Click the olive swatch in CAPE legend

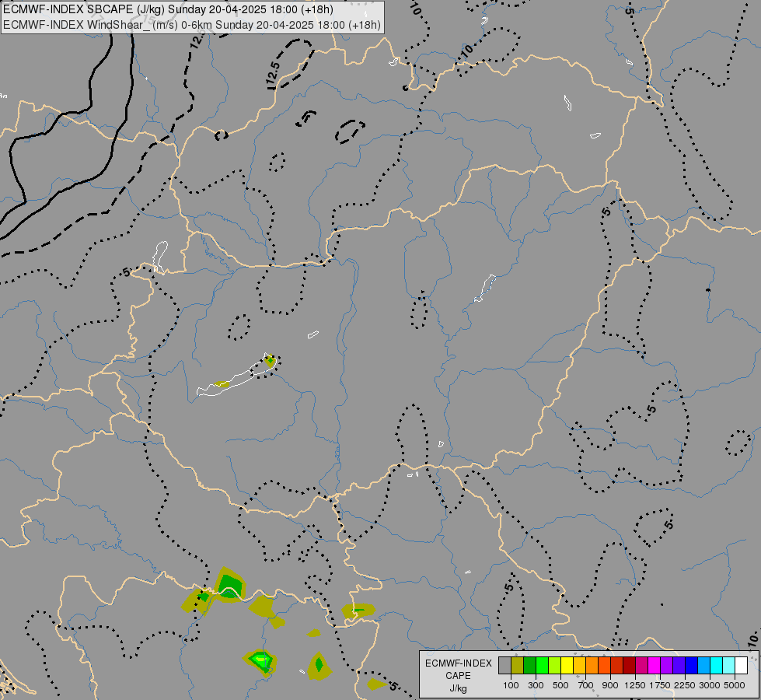click(518, 666)
